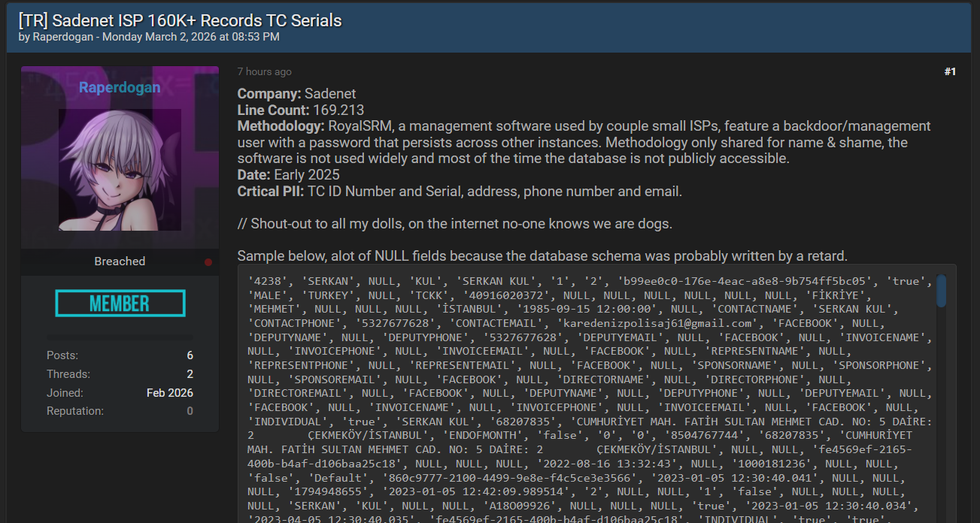Click the red offline status dot
980x523 pixels.
208,262
